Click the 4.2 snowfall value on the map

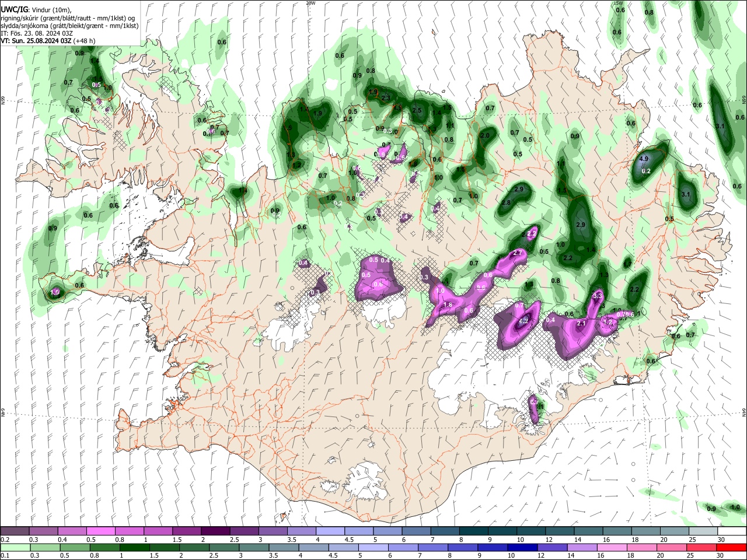pos(523,320)
